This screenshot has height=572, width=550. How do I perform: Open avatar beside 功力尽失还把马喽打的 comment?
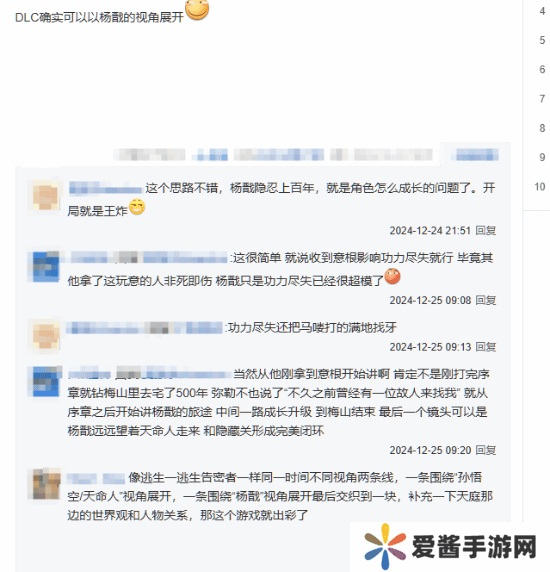pos(45,336)
